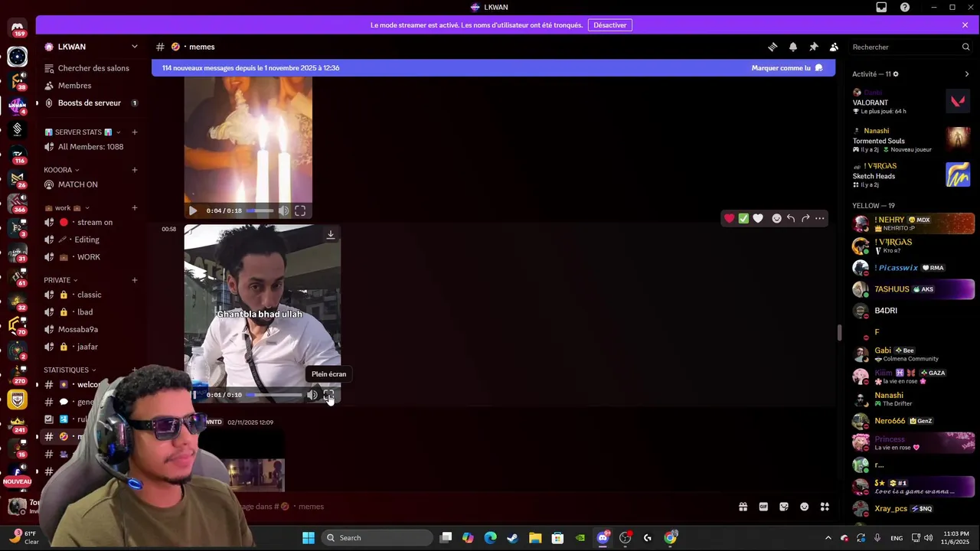
Task: Add a channel to KOOORA category
Action: (x=135, y=170)
